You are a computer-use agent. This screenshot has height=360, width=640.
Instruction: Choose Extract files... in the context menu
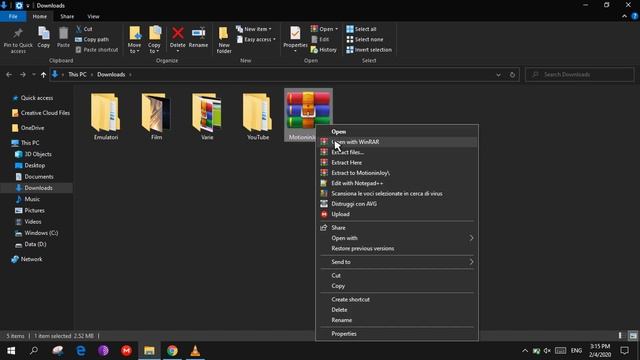397,152
